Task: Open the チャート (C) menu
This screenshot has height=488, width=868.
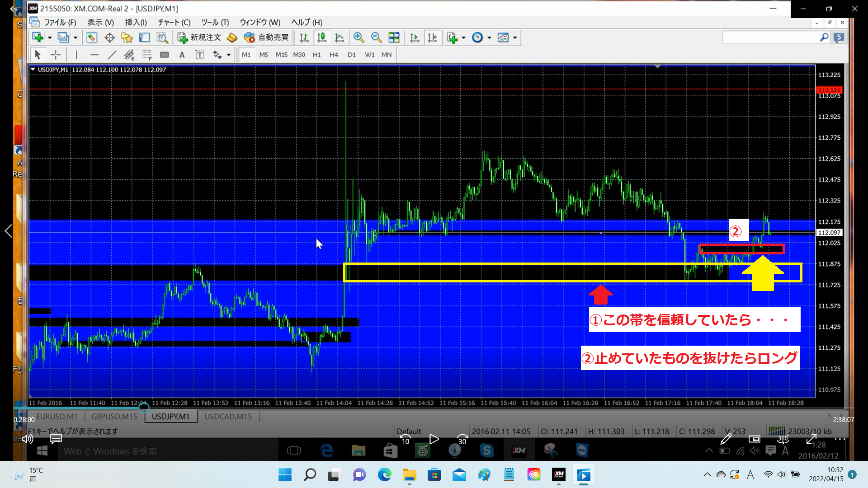Action: [x=174, y=22]
